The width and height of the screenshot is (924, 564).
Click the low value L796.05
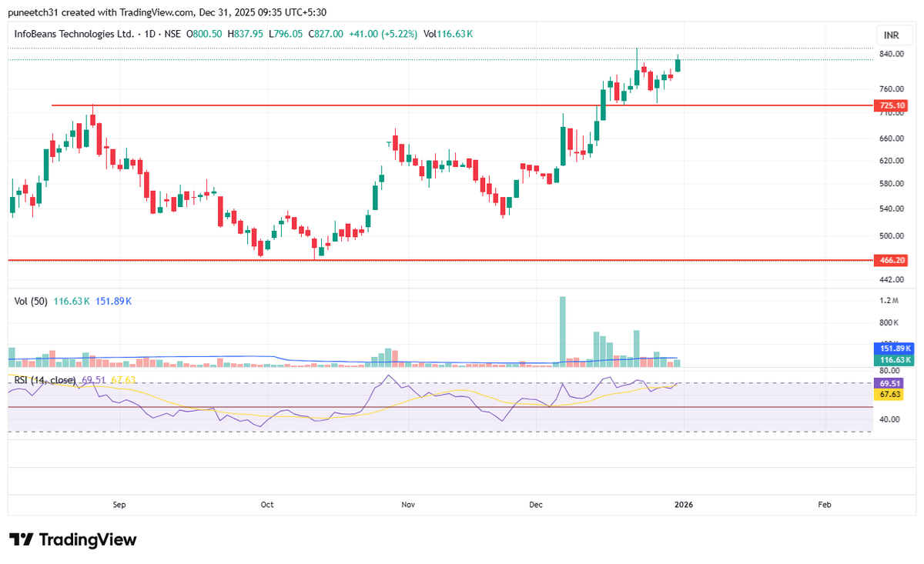point(285,35)
